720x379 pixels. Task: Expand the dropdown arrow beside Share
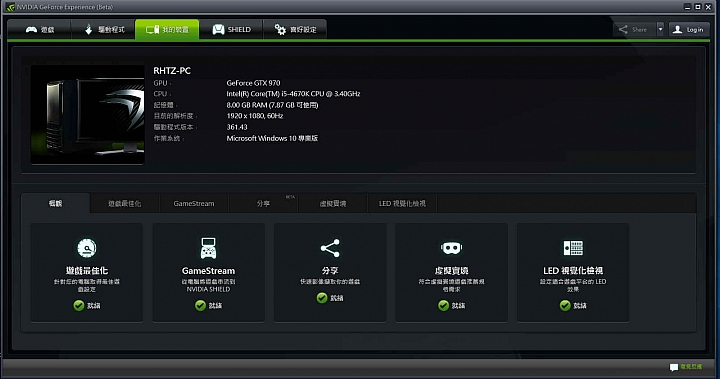(660, 29)
